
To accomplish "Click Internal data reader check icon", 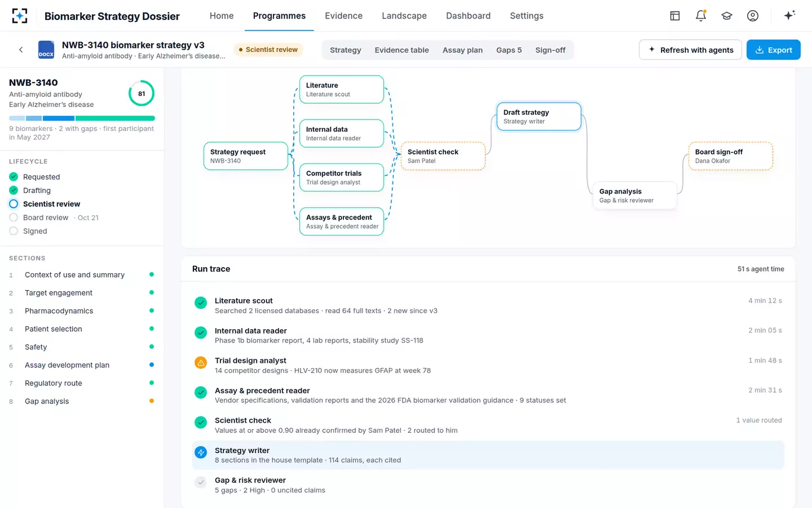I will pyautogui.click(x=201, y=333).
